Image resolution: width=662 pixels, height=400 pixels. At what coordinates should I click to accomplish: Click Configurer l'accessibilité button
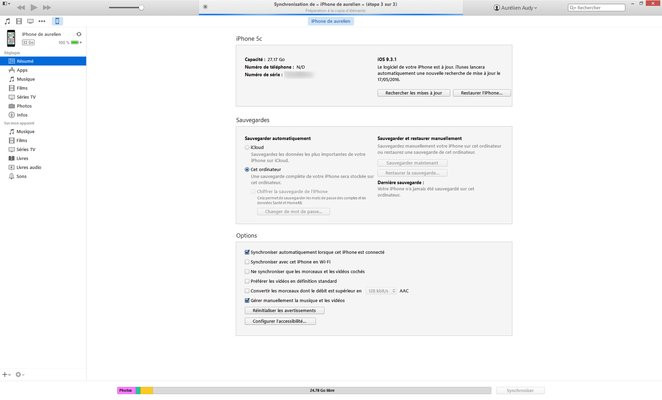pyautogui.click(x=280, y=321)
